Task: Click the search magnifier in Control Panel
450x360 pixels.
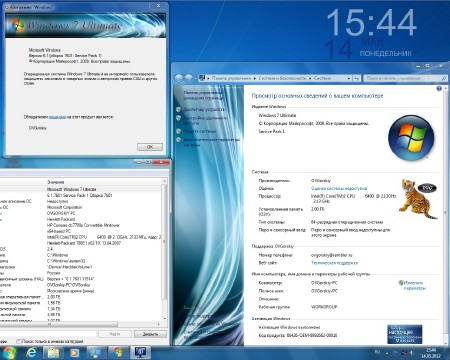Action: tap(443, 78)
